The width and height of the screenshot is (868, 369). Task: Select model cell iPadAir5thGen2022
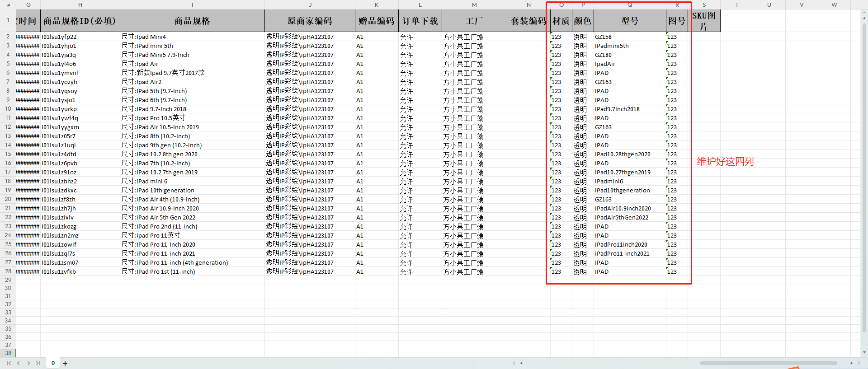coord(630,217)
